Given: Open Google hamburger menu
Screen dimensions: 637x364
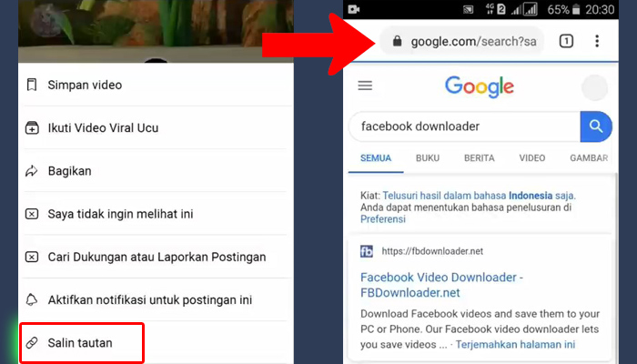Looking at the screenshot, I should coord(365,86).
